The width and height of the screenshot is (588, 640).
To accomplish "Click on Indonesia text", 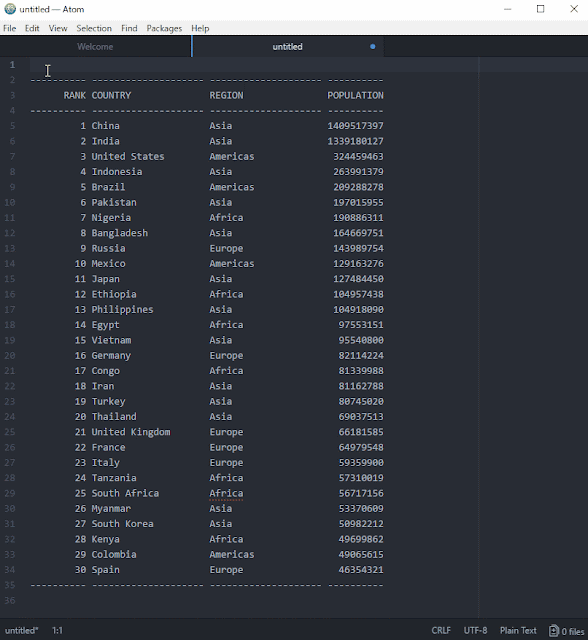I will pos(117,172).
